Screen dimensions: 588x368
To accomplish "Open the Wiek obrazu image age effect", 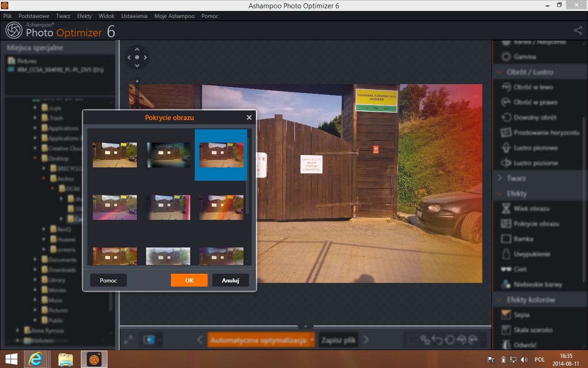I will (525, 208).
